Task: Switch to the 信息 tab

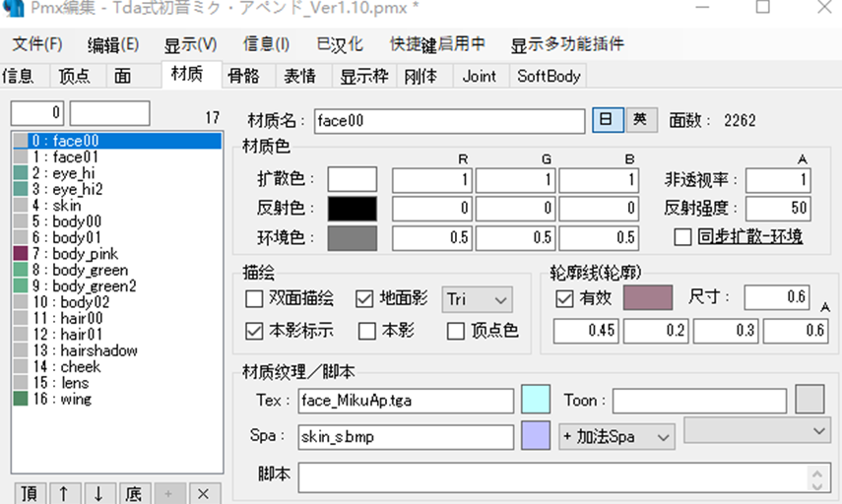Action: click(25, 76)
